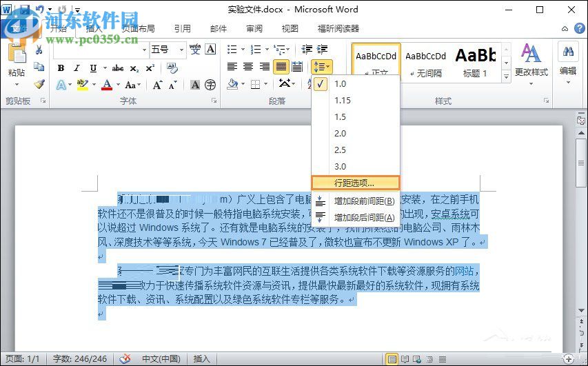Image resolution: width=588 pixels, height=366 pixels.
Task: Toggle superscript formatting
Action: (x=150, y=68)
